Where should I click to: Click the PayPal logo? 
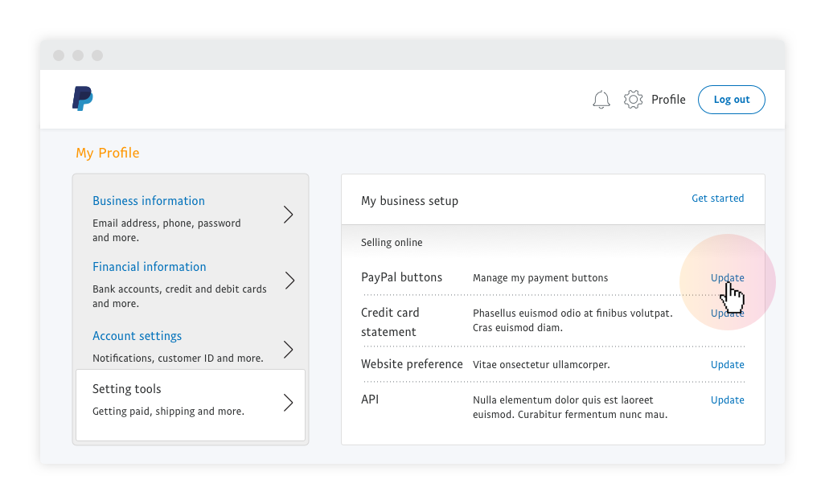[x=82, y=98]
